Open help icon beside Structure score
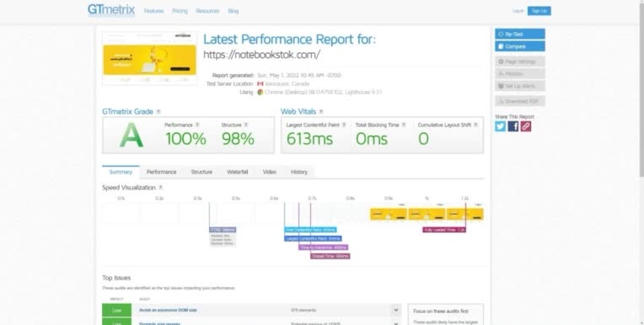The height and width of the screenshot is (325, 644). [246, 125]
